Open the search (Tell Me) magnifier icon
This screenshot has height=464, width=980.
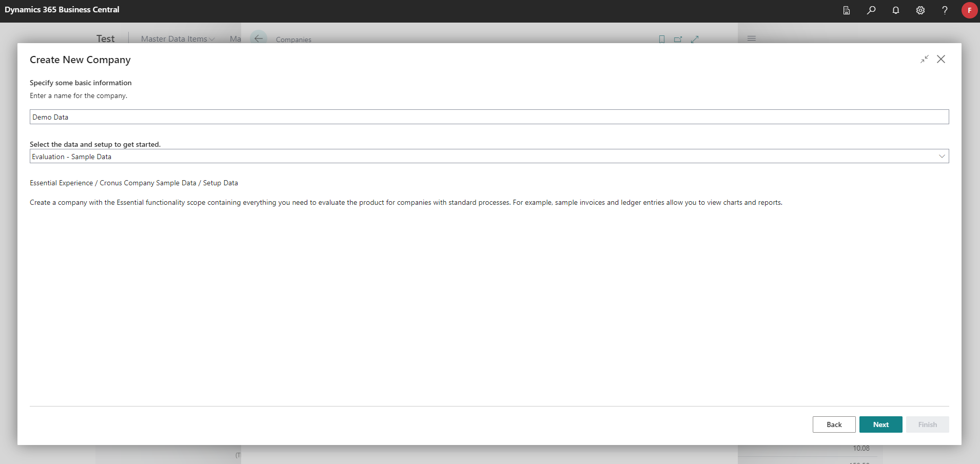click(871, 10)
